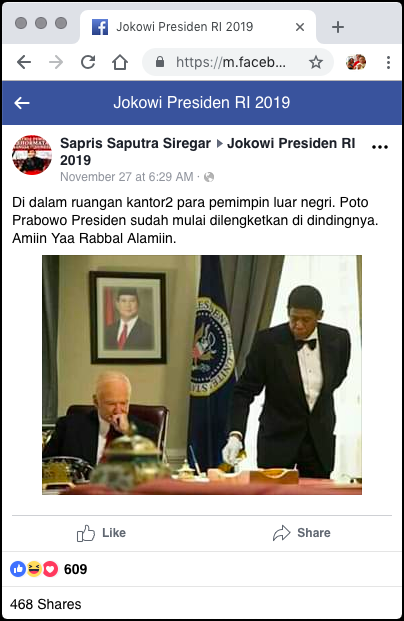Image resolution: width=404 pixels, height=621 pixels.
Task: Click the browser forward arrow
Action: click(56, 62)
